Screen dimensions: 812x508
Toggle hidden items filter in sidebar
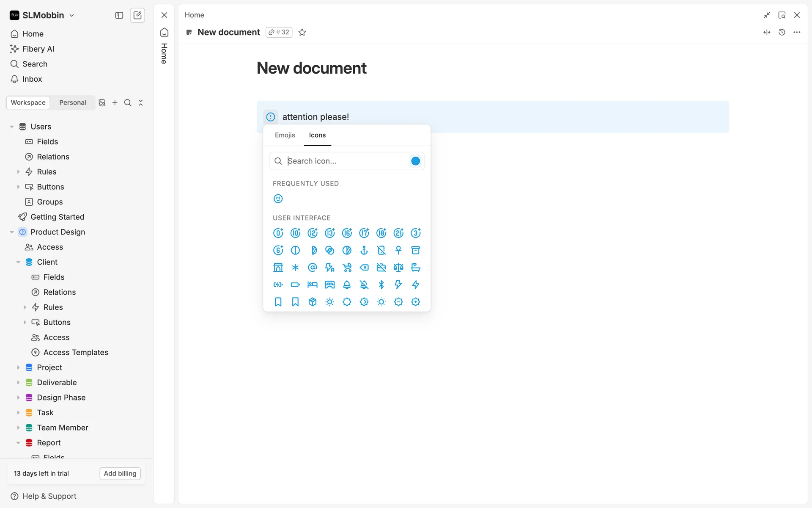pyautogui.click(x=102, y=102)
